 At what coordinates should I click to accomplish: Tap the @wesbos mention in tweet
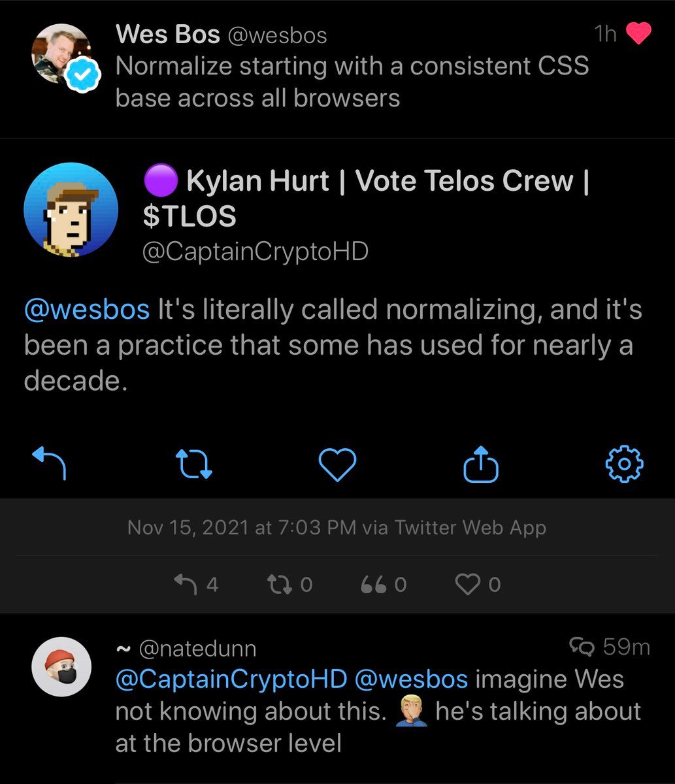pos(87,310)
